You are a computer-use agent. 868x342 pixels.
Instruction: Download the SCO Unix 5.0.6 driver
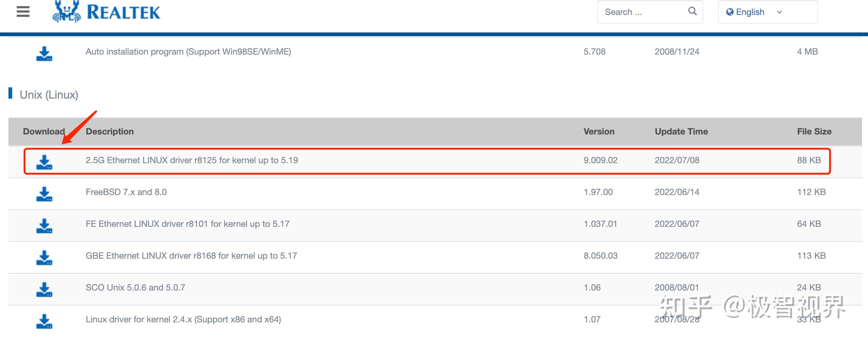[x=44, y=290]
